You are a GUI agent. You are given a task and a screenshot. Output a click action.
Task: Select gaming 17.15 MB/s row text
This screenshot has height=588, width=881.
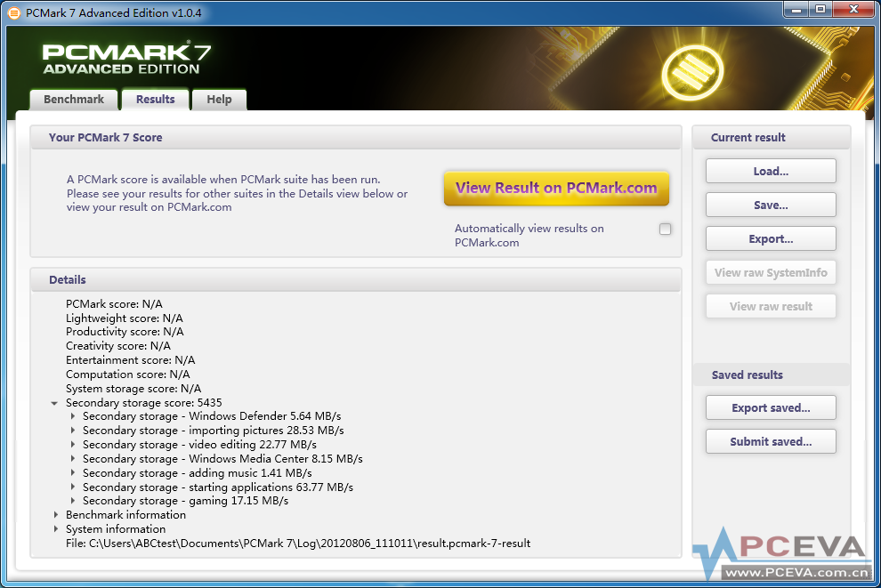tap(185, 501)
